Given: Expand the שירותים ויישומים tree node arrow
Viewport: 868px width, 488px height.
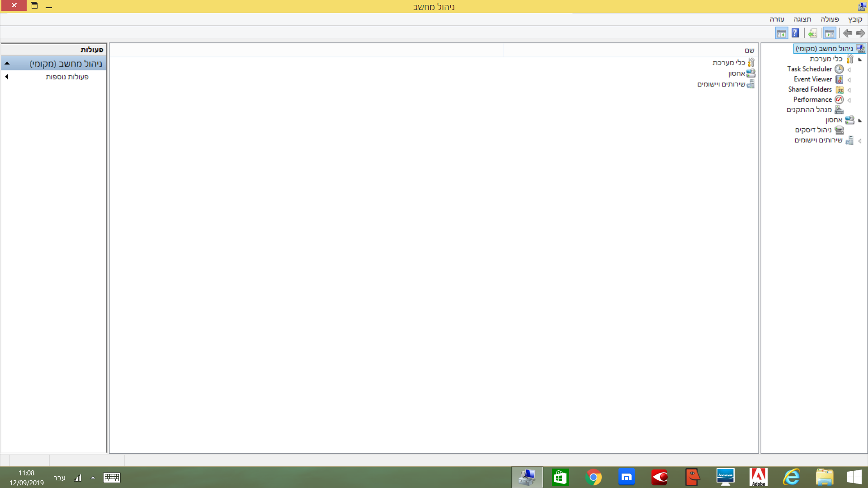Looking at the screenshot, I should coord(860,141).
